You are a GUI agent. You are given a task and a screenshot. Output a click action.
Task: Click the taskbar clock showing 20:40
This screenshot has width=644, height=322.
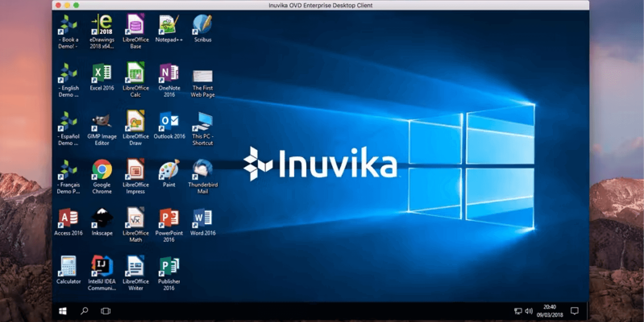click(550, 311)
